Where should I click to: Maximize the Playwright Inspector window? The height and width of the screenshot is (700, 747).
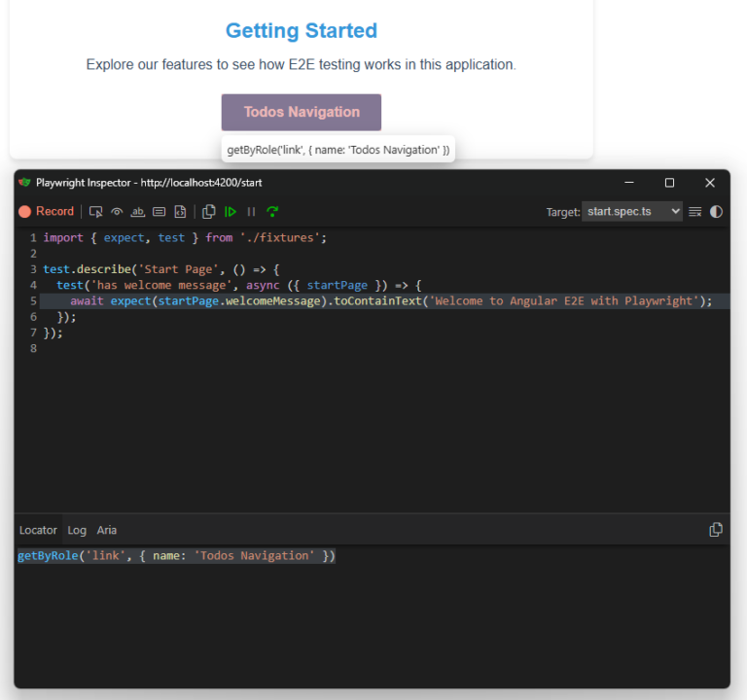tap(669, 183)
